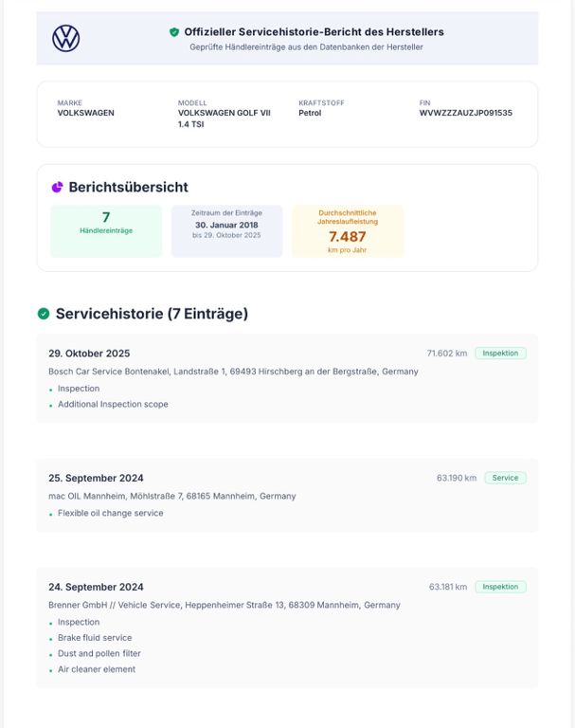Viewport: 575px width, 728px height.
Task: Select the Durchschnittliche Jahreslaufleistung card
Action: point(348,231)
